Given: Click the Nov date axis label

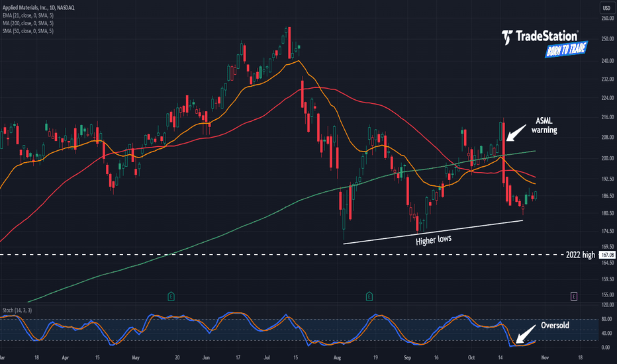Looking at the screenshot, I should 545,357.
